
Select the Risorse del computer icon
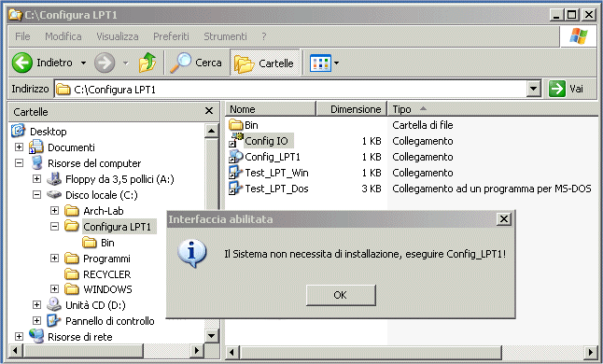coord(37,163)
